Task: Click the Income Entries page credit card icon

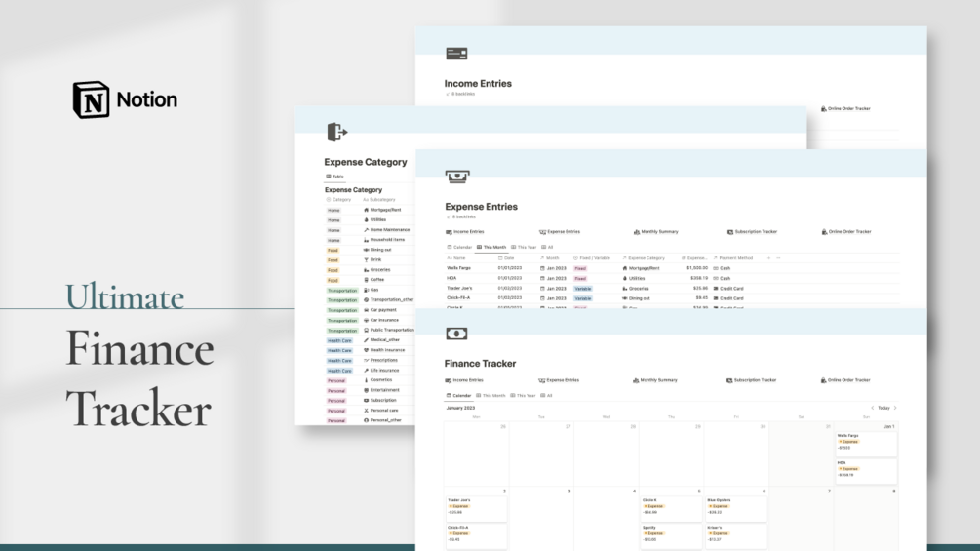Action: [457, 54]
